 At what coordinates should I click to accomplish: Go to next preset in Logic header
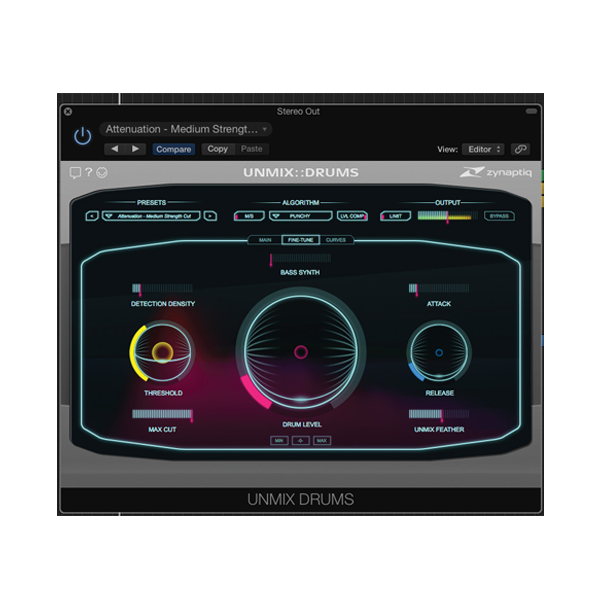(x=135, y=149)
